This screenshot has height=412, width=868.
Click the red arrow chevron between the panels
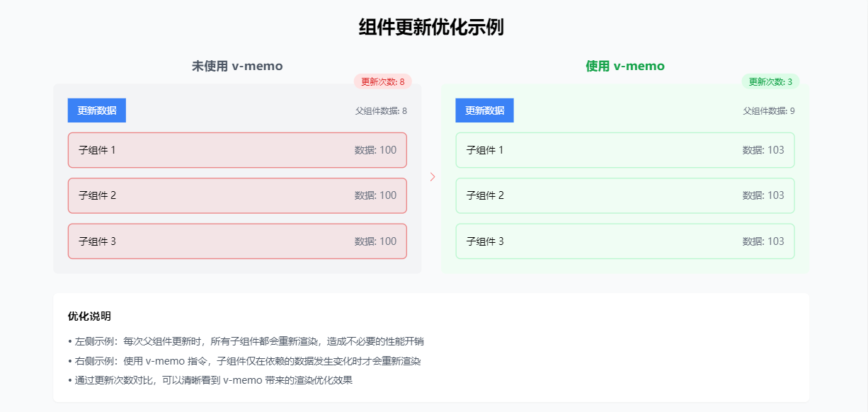point(433,177)
